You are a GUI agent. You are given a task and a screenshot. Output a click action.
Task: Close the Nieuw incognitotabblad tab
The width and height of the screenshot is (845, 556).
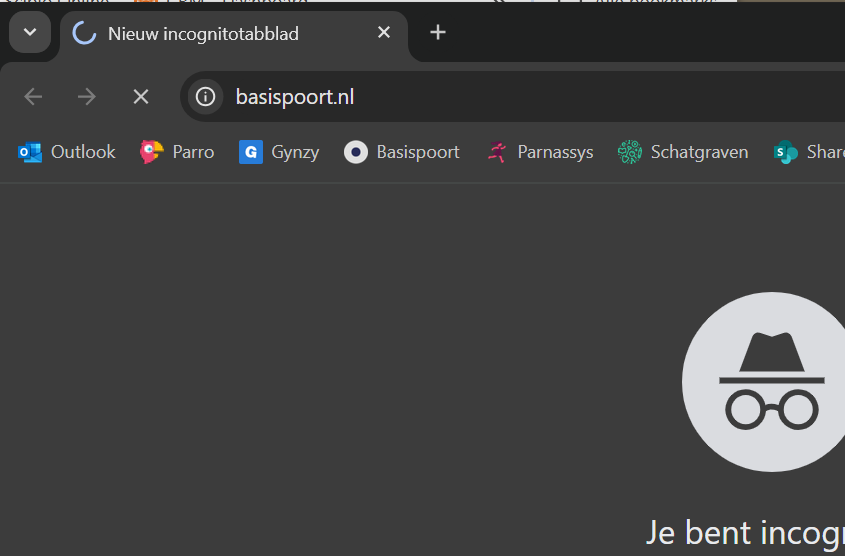click(x=384, y=33)
